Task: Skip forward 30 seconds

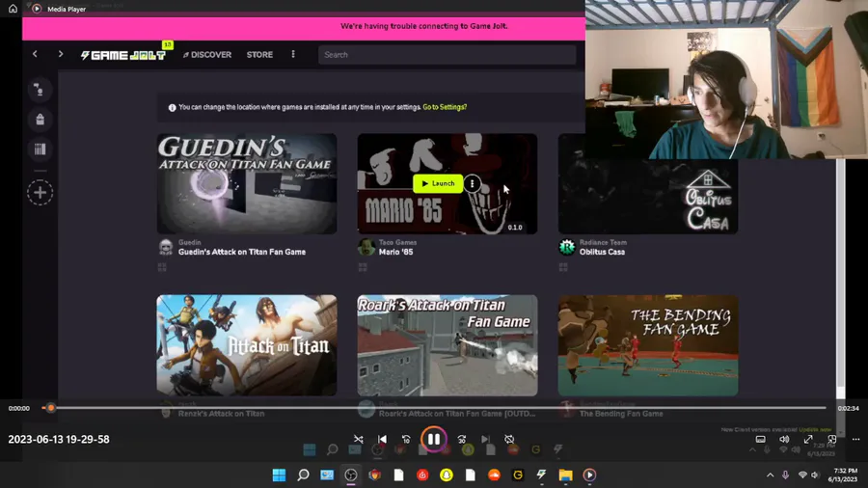Action: point(461,440)
